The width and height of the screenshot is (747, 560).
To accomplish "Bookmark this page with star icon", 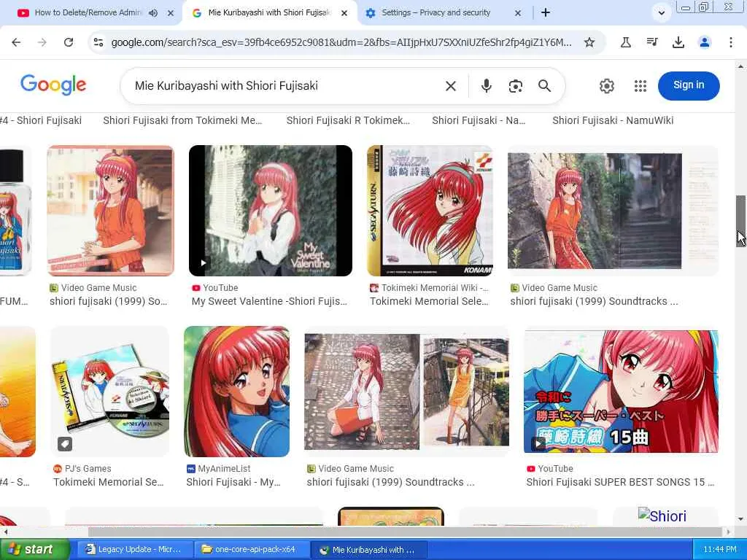I will pos(589,42).
